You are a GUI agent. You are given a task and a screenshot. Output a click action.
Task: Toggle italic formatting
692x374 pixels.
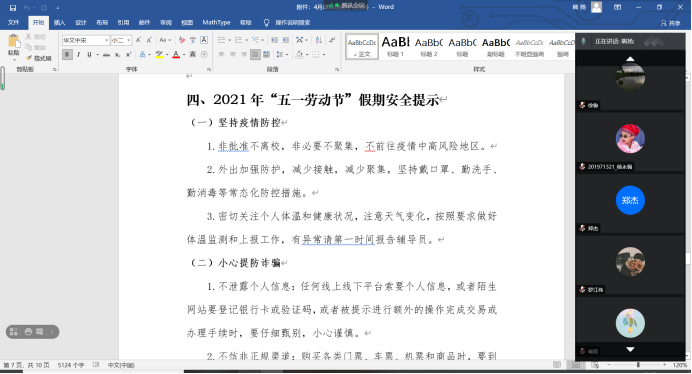[79, 55]
